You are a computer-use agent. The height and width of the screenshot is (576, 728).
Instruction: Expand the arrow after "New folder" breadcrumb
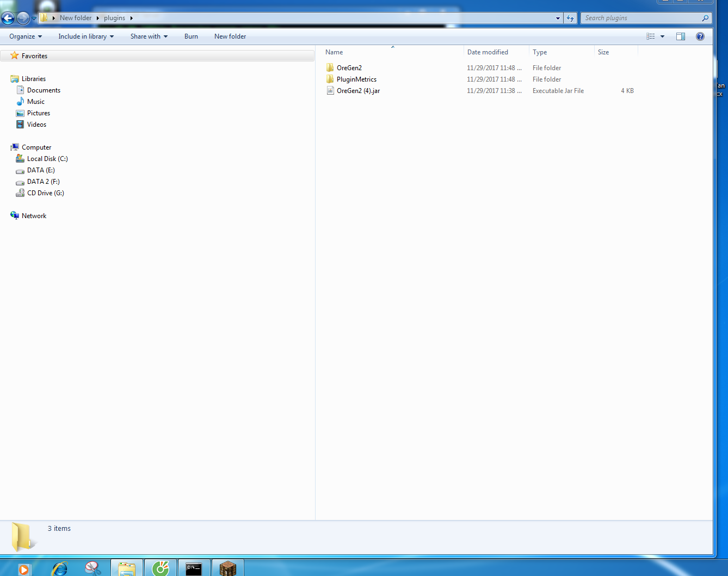point(98,18)
